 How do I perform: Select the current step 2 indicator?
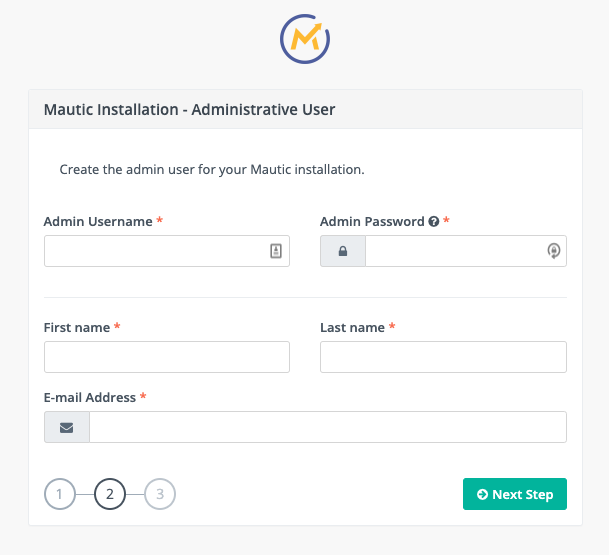point(110,494)
